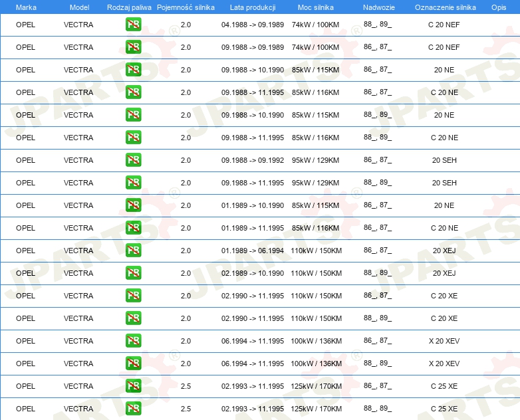Click fuel icon in the 09.1988 -> 09.1992 row
The image size is (520, 420).
pyautogui.click(x=133, y=159)
